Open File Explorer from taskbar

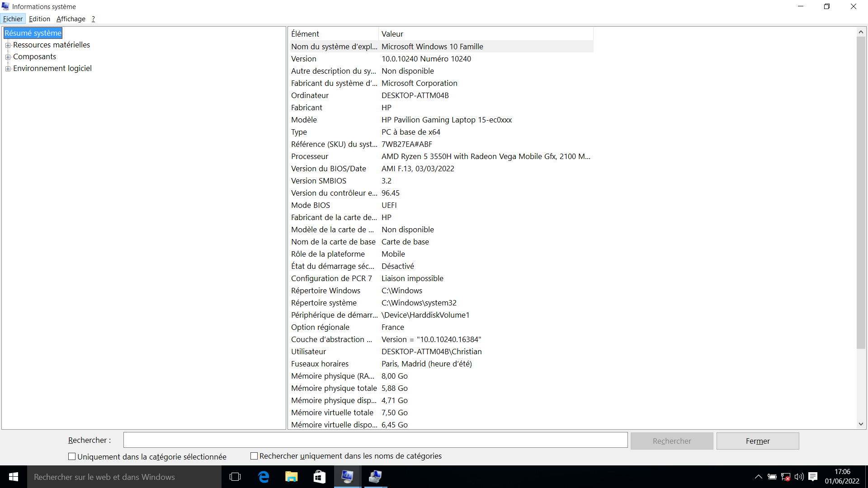[x=292, y=477]
